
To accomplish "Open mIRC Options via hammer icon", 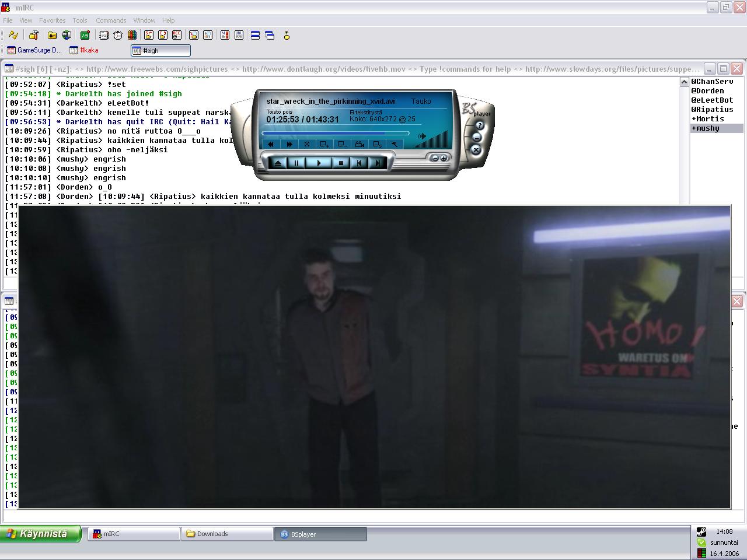I will tap(34, 35).
